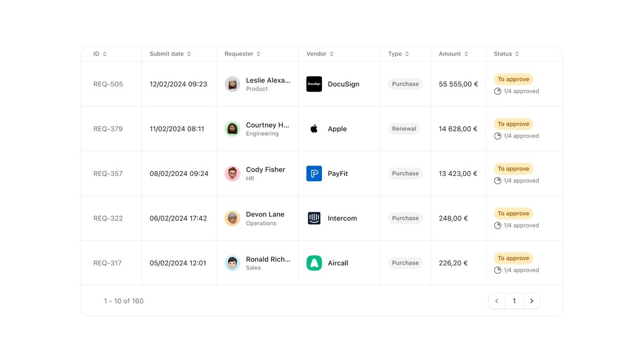Screen dimensions: 644x362
Task: Click Cody Fisher's avatar
Action: click(232, 174)
